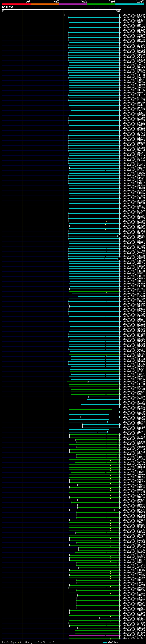Select hit label UniRef100_C6ZGG7

coord(134,42)
